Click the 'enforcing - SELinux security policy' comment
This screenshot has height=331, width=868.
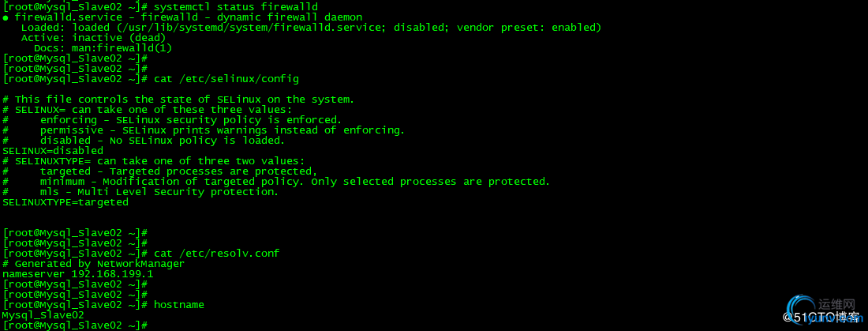click(189, 120)
